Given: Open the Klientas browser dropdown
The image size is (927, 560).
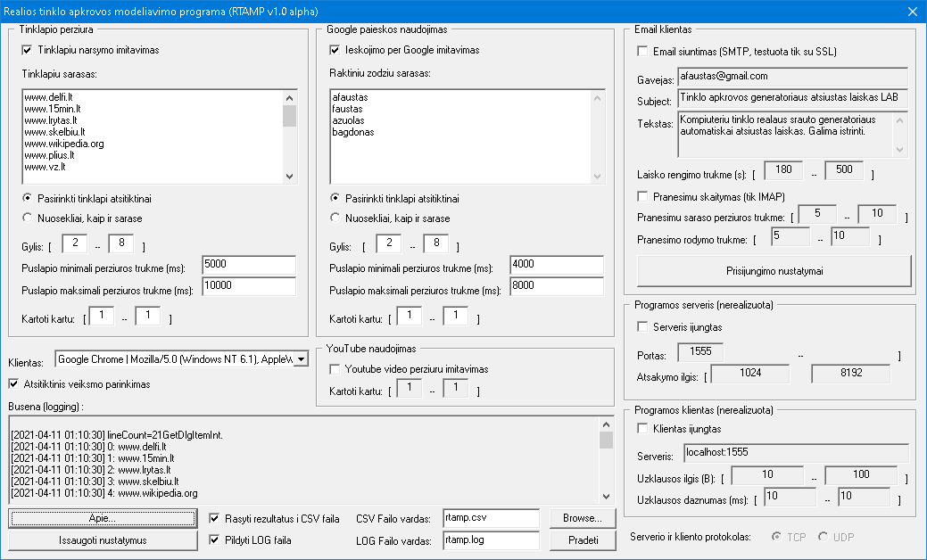Looking at the screenshot, I should 301,359.
